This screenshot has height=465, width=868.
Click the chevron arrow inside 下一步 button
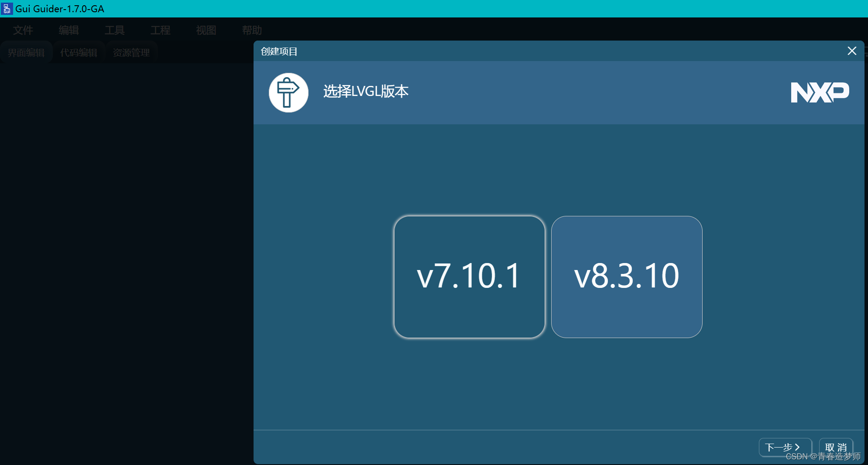click(798, 447)
